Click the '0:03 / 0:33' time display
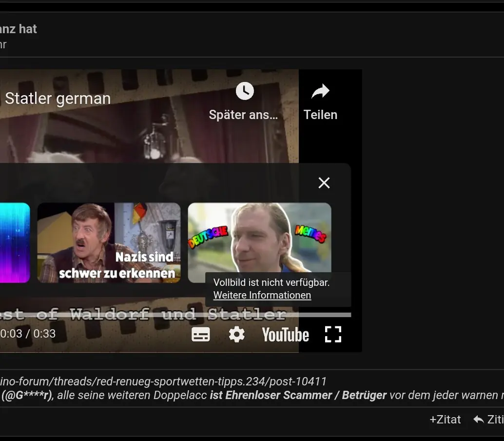Screen dimensions: 504x441 (28, 334)
